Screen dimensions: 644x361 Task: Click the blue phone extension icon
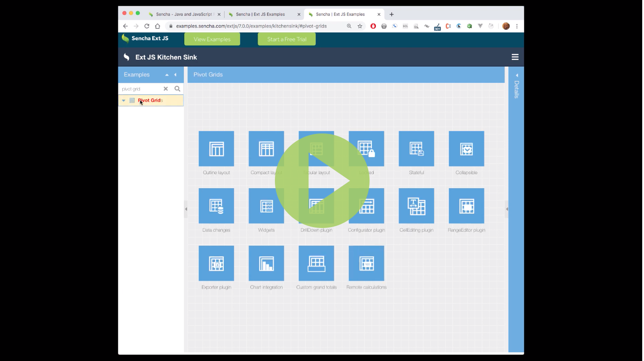tap(395, 26)
